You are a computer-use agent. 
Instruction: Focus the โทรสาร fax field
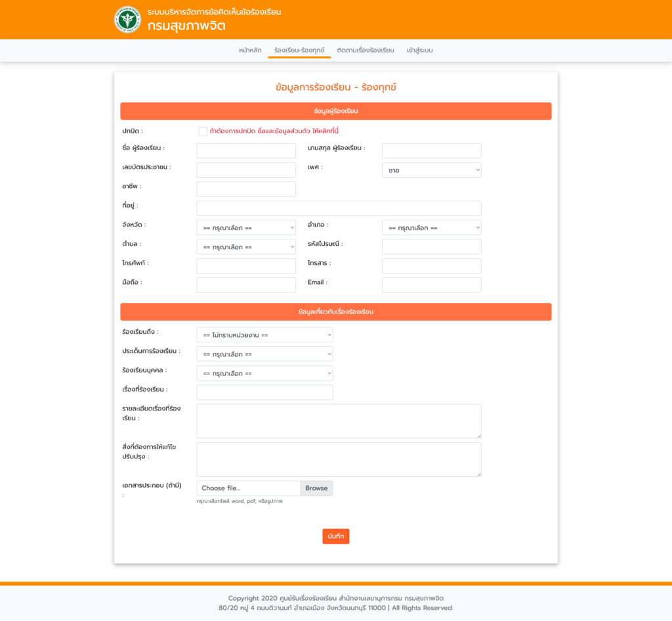[x=432, y=266]
